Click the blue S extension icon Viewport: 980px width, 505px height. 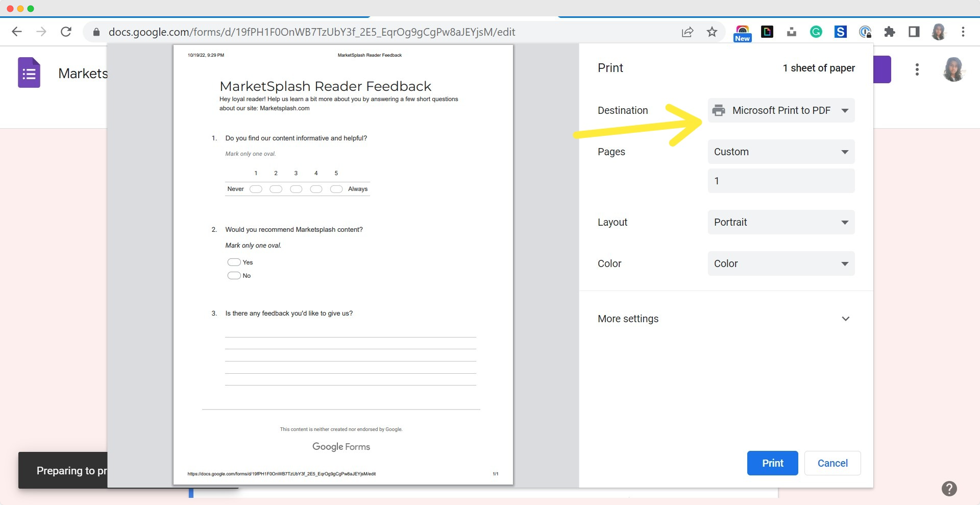(841, 32)
